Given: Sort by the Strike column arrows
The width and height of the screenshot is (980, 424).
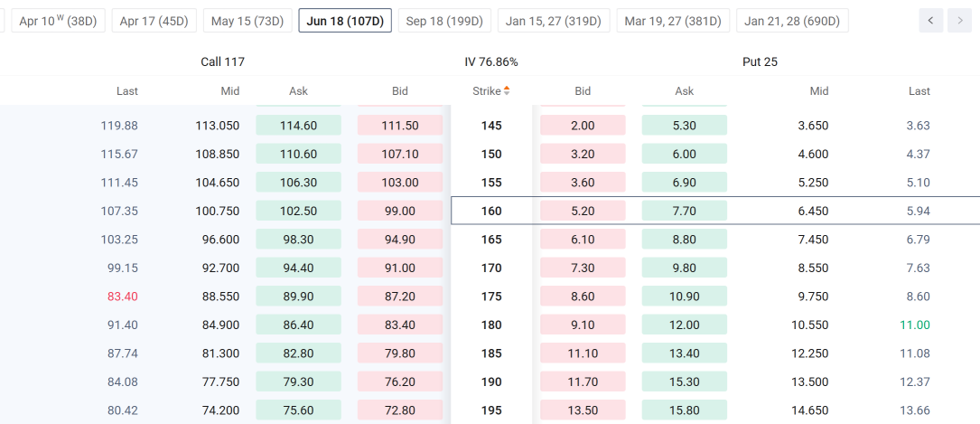Looking at the screenshot, I should tap(506, 91).
